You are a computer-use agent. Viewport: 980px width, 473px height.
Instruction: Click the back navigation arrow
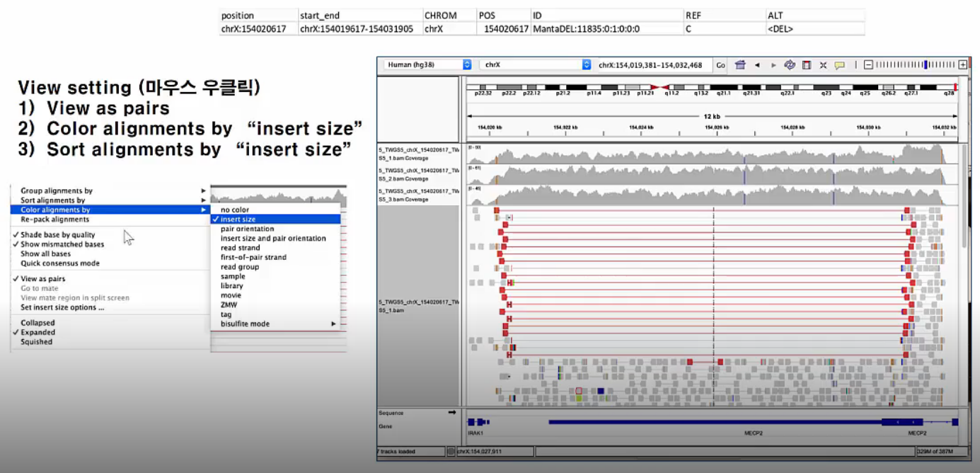click(x=757, y=65)
